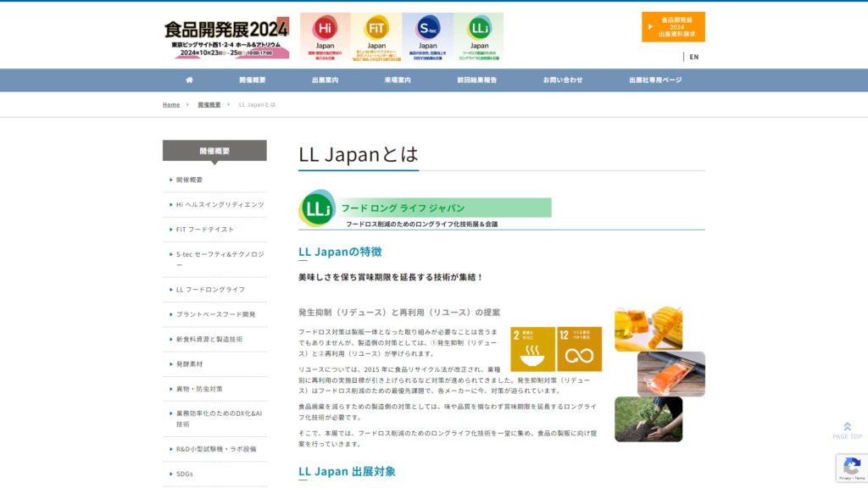Screen dimensions: 868x488
Task: Open 開催概要 in the top navigation
Action: tap(253, 80)
